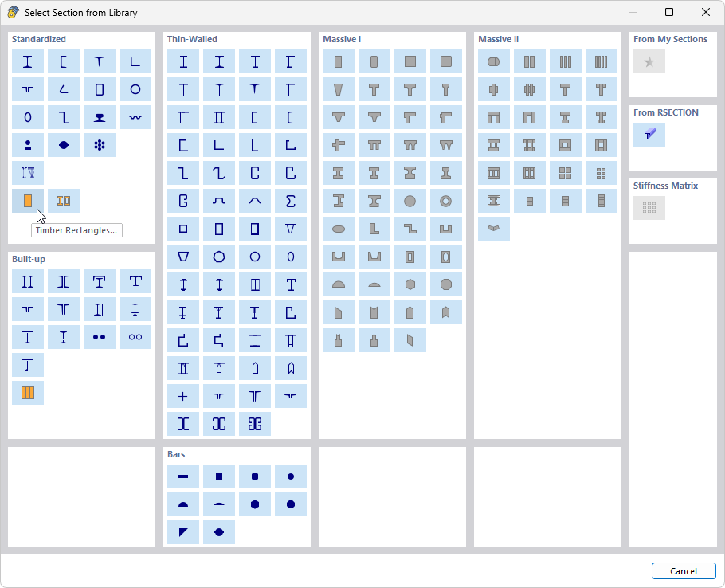Select the flat bar icon in Bars
The image size is (725, 588).
[183, 476]
